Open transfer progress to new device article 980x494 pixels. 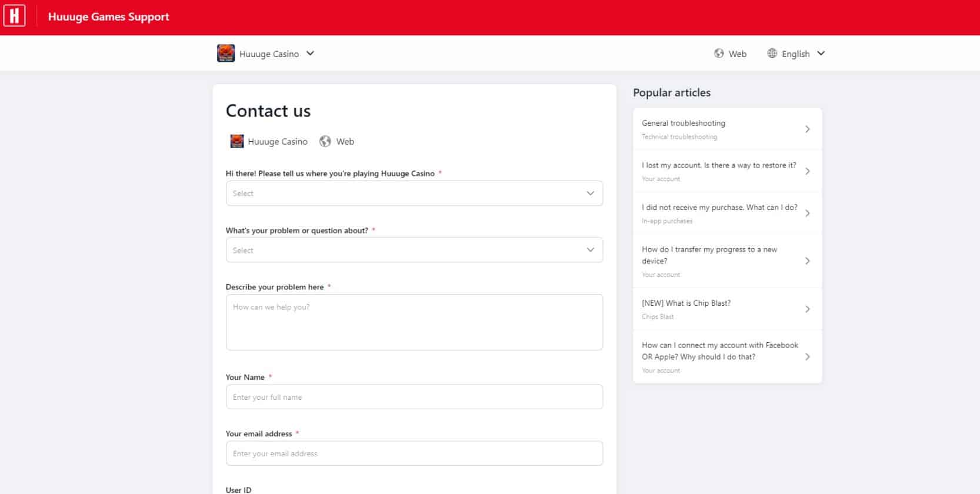709,255
